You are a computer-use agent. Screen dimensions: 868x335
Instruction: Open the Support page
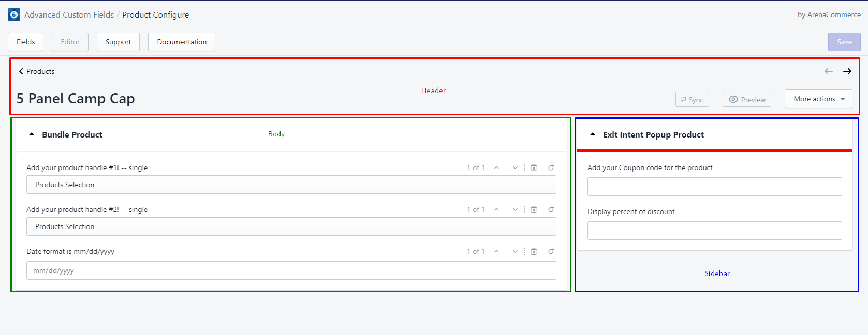pyautogui.click(x=118, y=42)
